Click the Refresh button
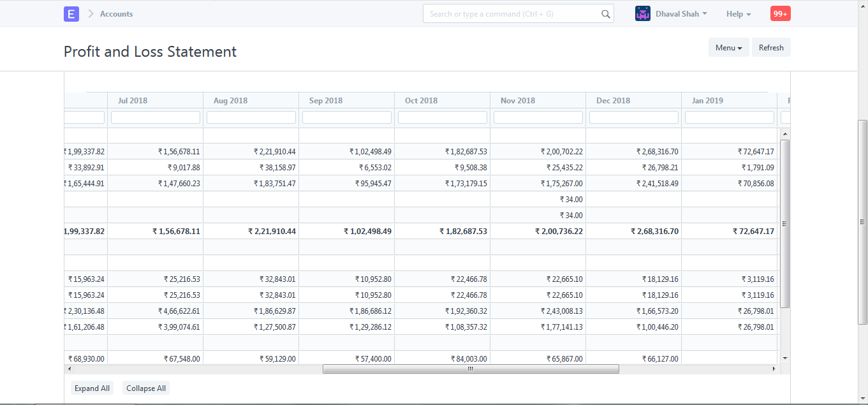The height and width of the screenshot is (405, 868). pyautogui.click(x=771, y=48)
